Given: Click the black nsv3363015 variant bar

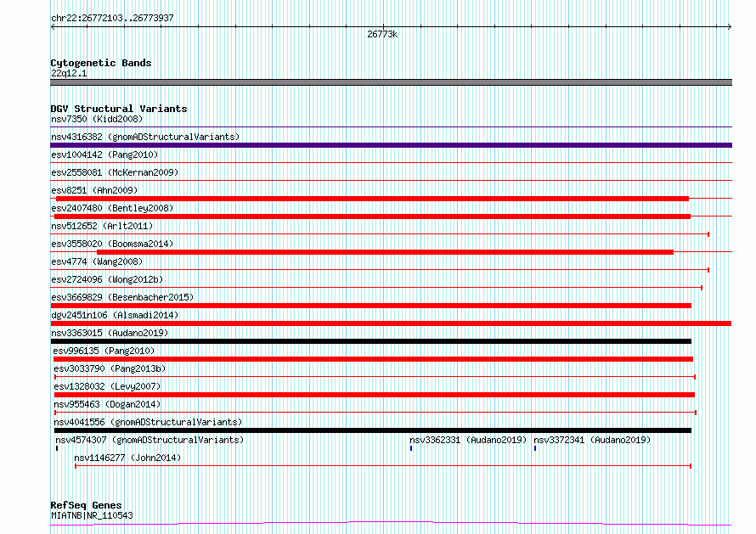Looking at the screenshot, I should (370, 341).
